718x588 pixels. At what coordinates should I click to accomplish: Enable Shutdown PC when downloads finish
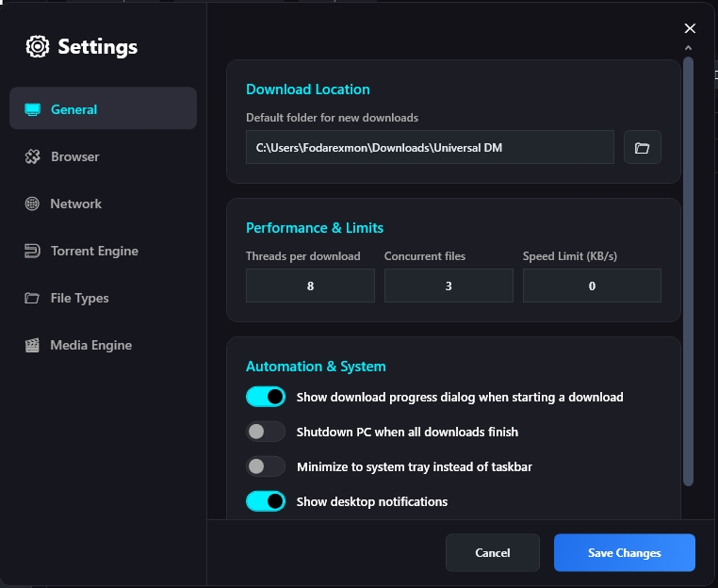[266, 432]
